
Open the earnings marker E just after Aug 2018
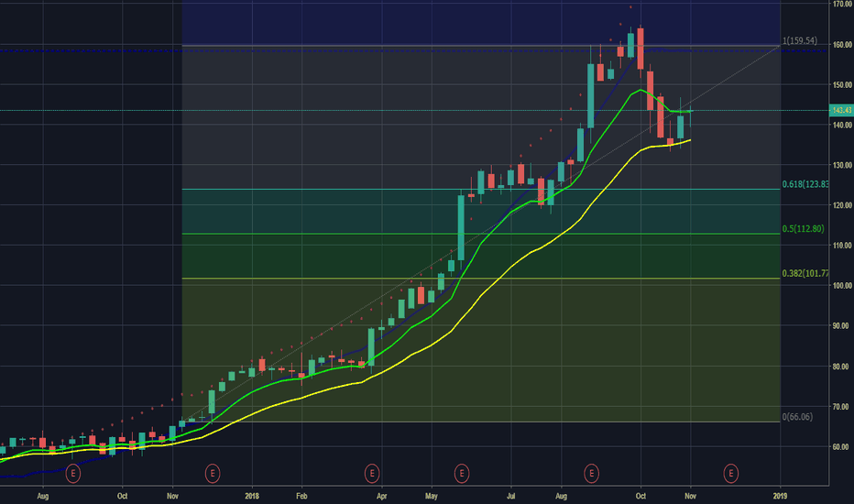592,473
